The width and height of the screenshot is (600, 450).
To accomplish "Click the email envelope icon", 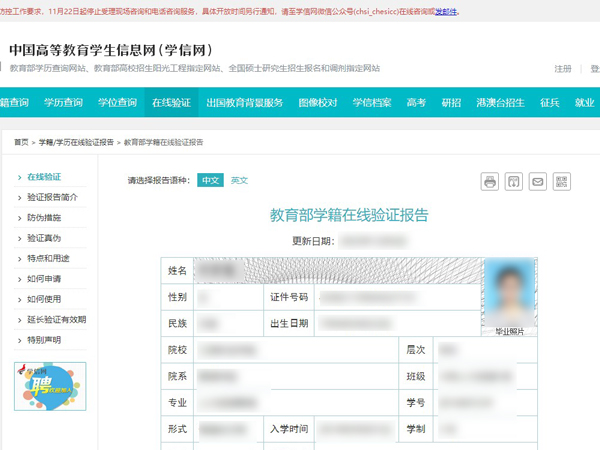I will [x=537, y=181].
